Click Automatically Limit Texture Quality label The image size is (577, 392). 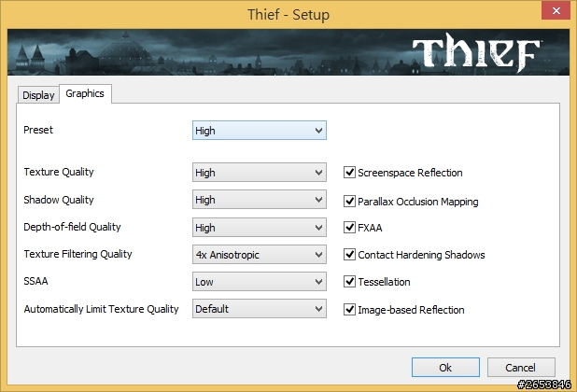[101, 309]
